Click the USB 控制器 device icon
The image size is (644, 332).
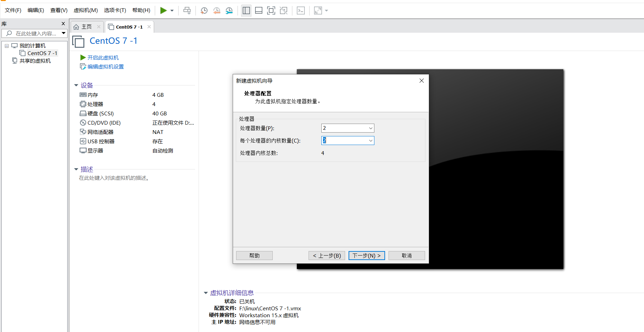[x=83, y=141]
